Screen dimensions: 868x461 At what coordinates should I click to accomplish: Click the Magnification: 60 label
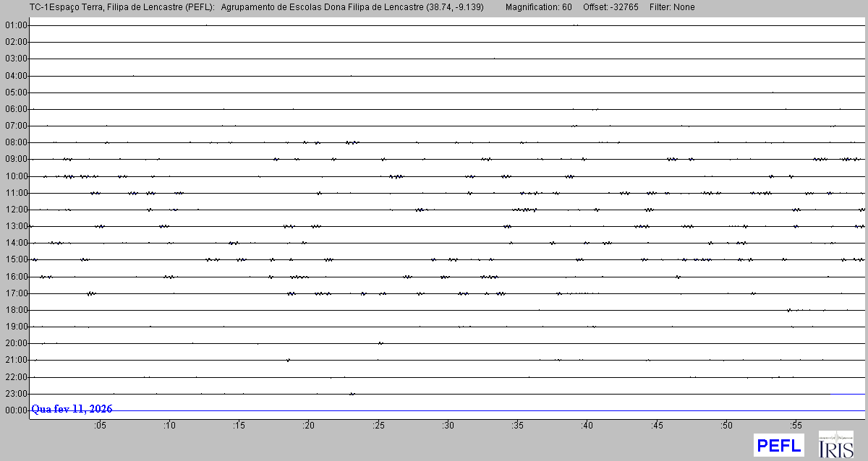538,7
